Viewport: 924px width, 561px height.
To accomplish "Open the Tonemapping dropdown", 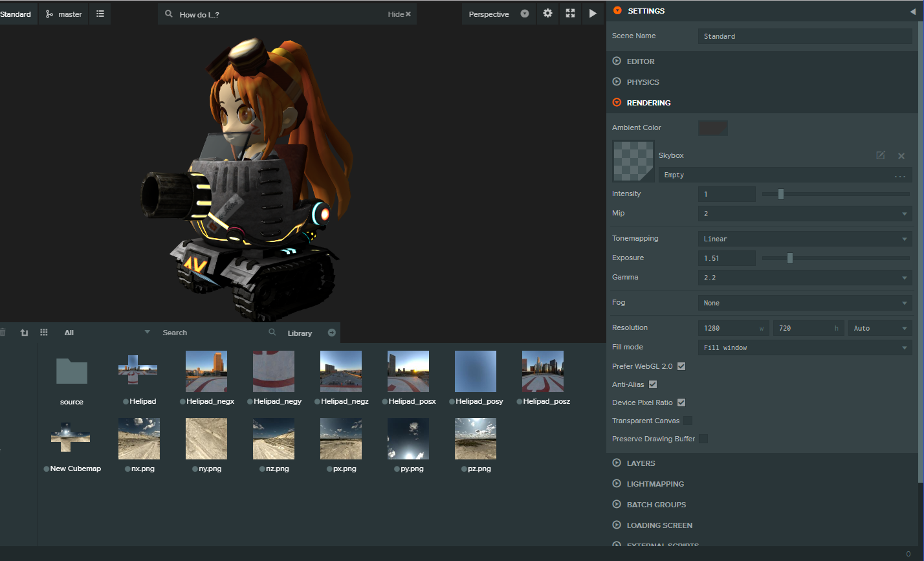I will point(805,239).
